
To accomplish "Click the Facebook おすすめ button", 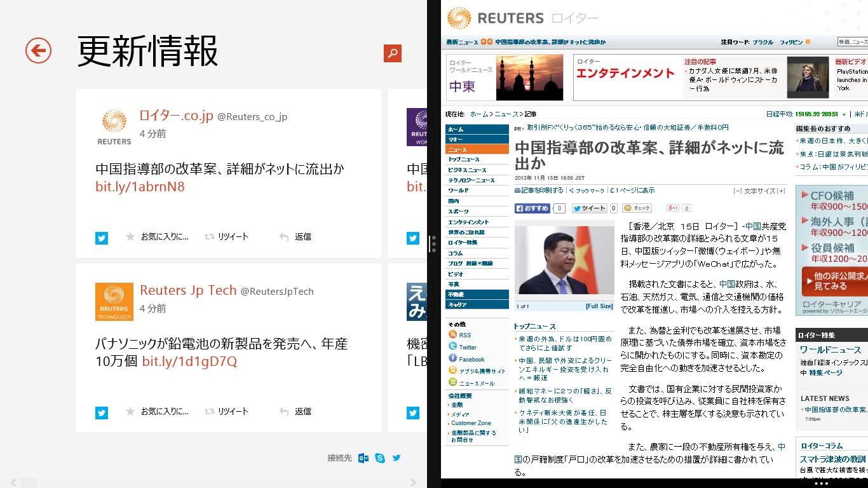I will (x=532, y=208).
